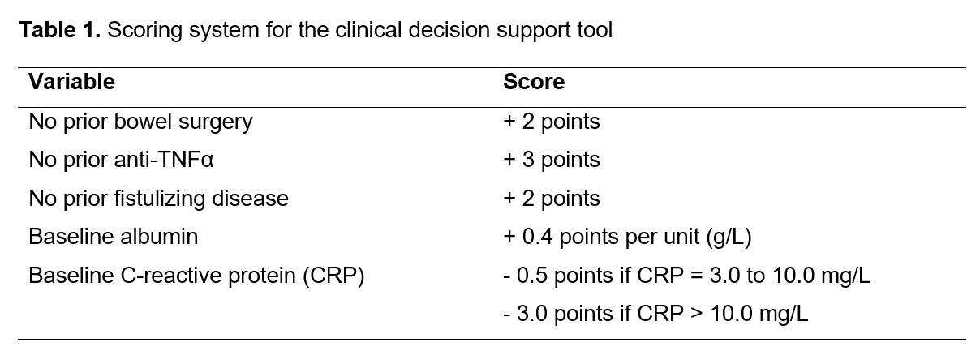The width and height of the screenshot is (980, 351).
Task: Click the + 2 points bowel surgery score
Action: pos(552,122)
